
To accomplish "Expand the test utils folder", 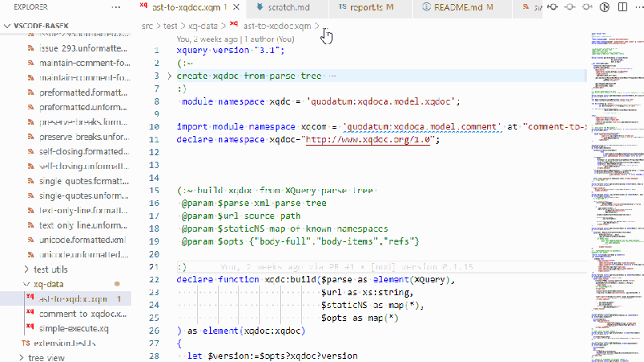I will pos(51,269).
